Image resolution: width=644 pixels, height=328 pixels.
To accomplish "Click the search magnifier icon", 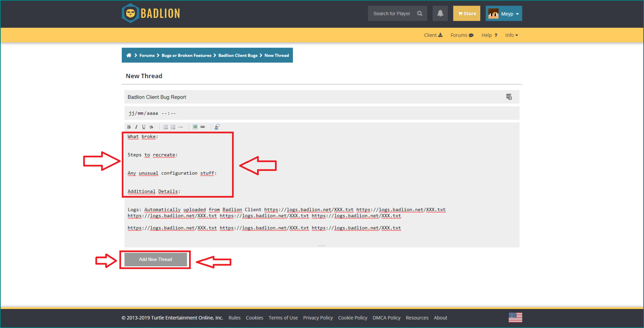I will point(420,13).
